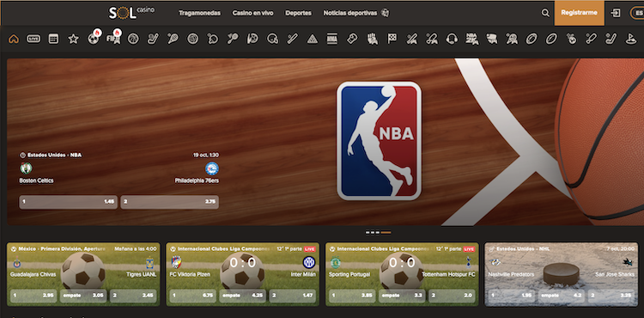Select the NBA 2K icon
The width and height of the screenshot is (644, 318).
471,39
